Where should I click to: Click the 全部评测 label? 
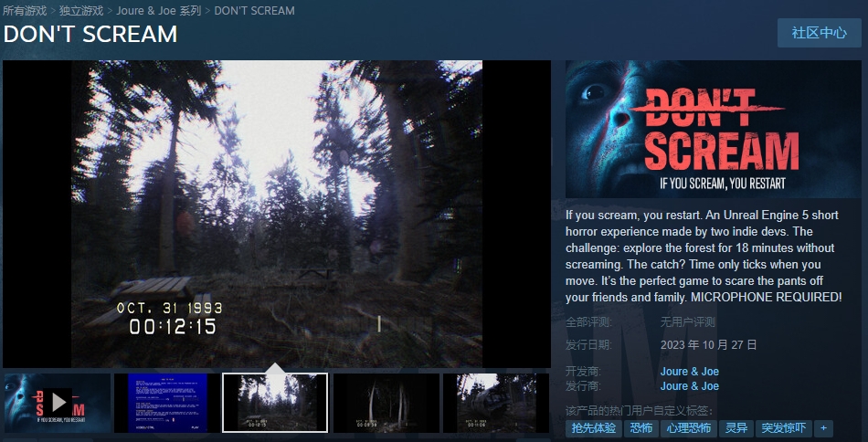pyautogui.click(x=589, y=322)
